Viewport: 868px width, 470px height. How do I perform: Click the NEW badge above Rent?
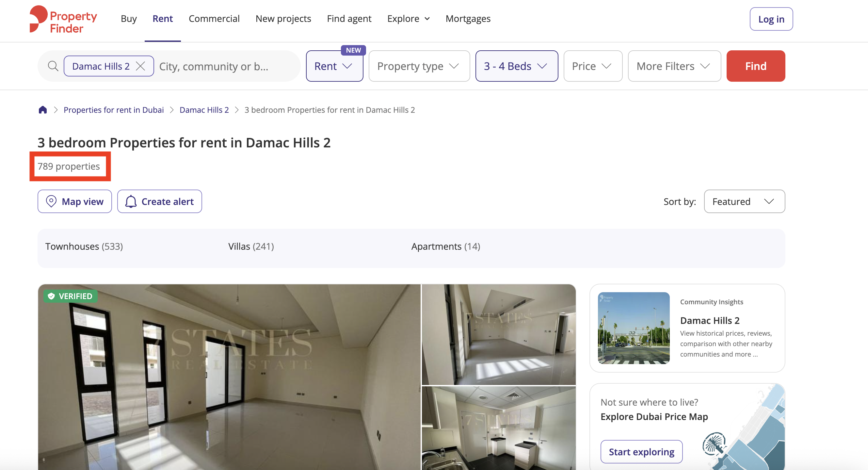coord(353,50)
